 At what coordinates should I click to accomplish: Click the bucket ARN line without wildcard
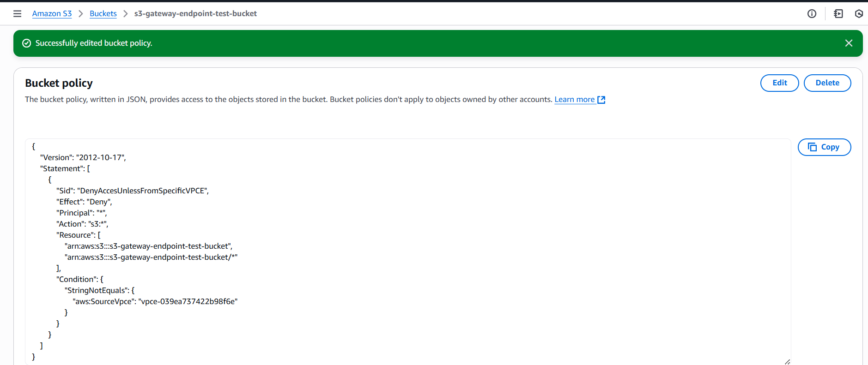pyautogui.click(x=148, y=246)
